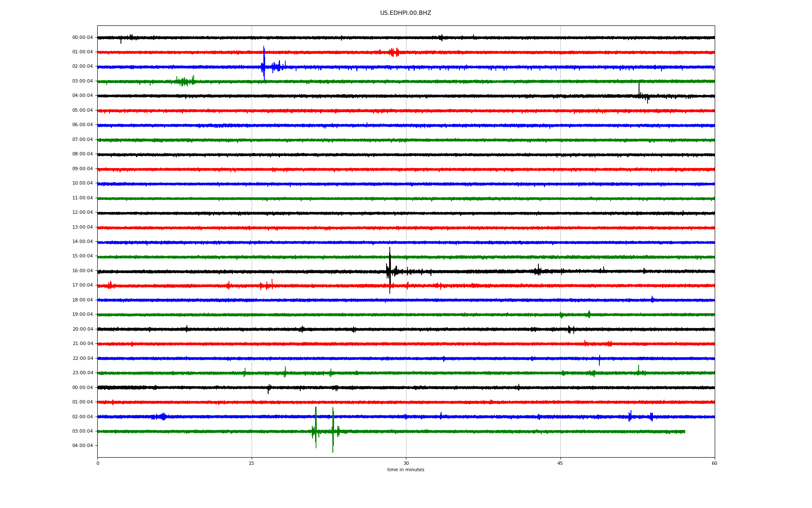Click the red burst on the upper 01:00:04 trace
The image size is (812, 508).
pyautogui.click(x=394, y=52)
